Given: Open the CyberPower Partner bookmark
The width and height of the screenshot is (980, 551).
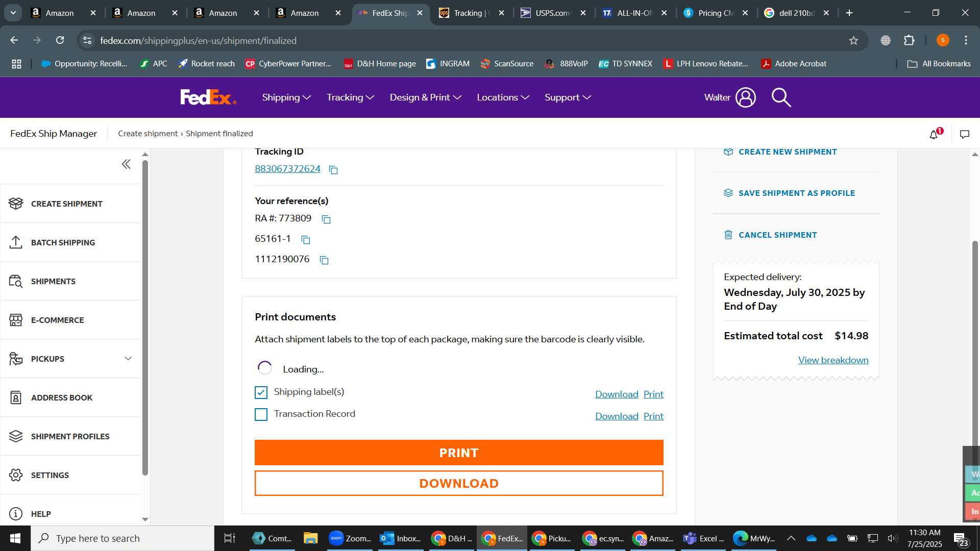Looking at the screenshot, I should (288, 64).
